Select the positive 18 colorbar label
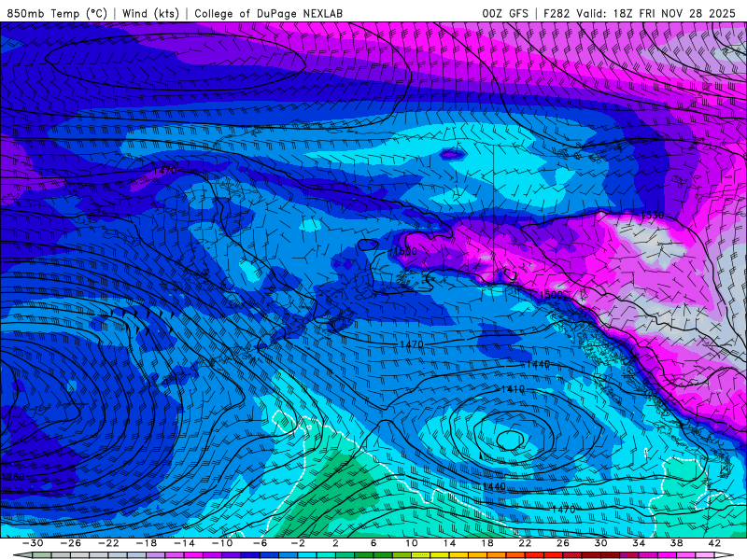 486,543
